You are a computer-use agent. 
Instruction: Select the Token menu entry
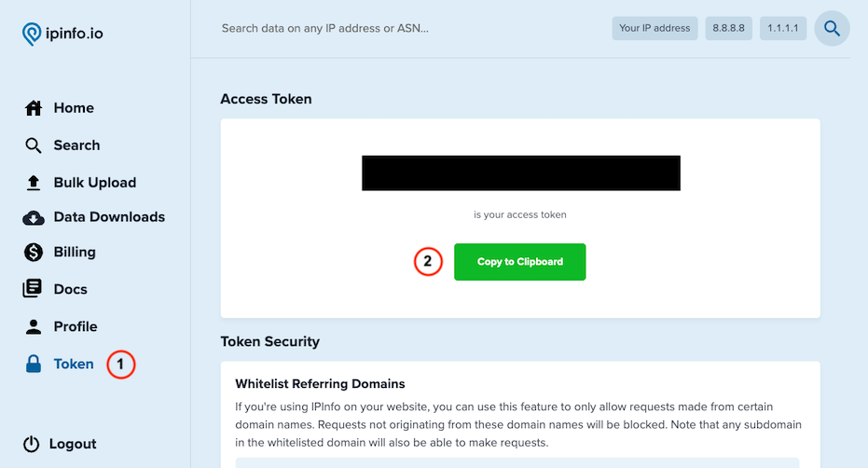pos(74,365)
